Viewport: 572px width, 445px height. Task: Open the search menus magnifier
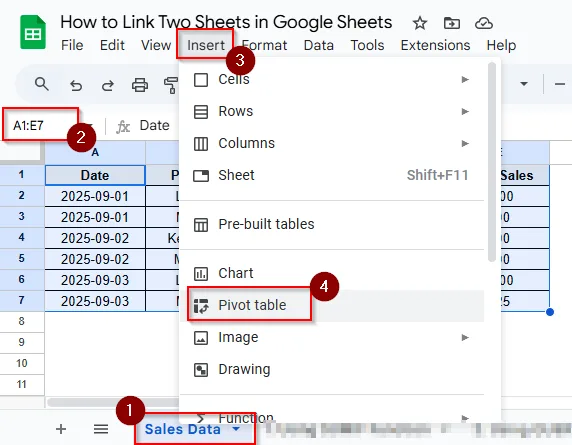click(x=42, y=84)
